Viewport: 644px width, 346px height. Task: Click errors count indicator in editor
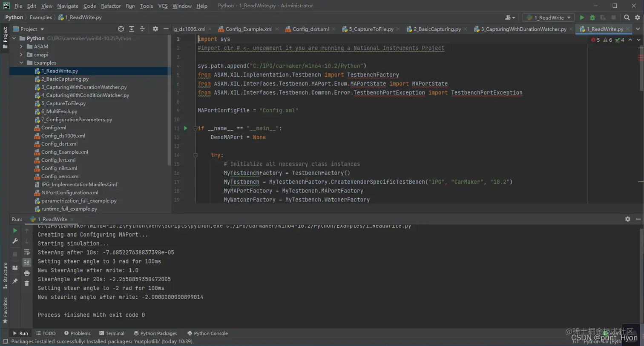tap(595, 40)
